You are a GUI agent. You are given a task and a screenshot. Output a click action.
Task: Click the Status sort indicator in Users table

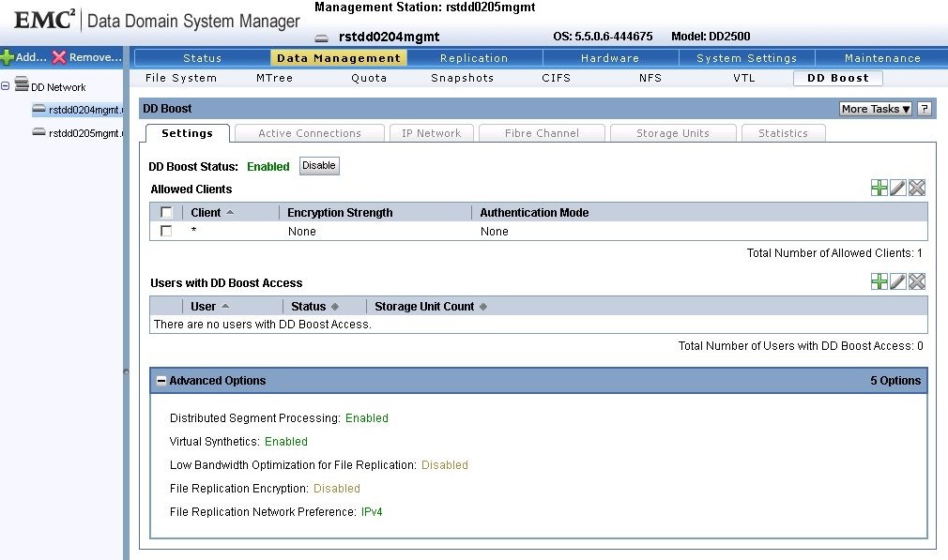pos(336,306)
